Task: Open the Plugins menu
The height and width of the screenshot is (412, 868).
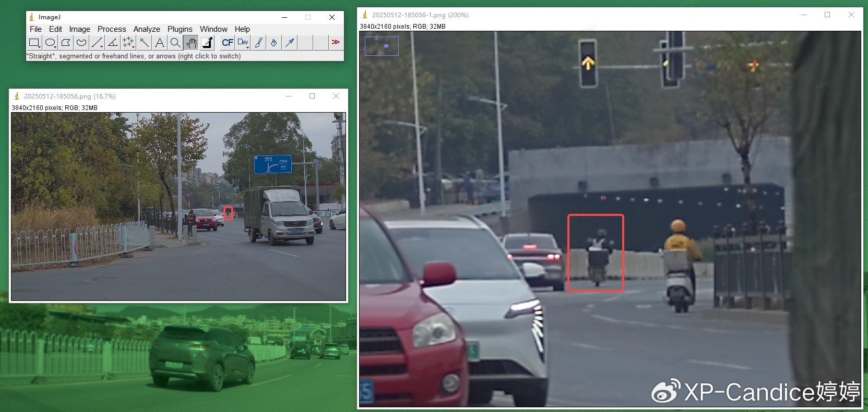Action: coord(180,29)
